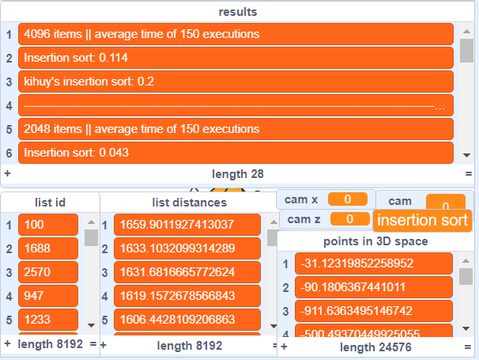The width and height of the screenshot is (479, 360).
Task: Select result row 'Insertion sort: 0.114'
Action: pyautogui.click(x=236, y=58)
